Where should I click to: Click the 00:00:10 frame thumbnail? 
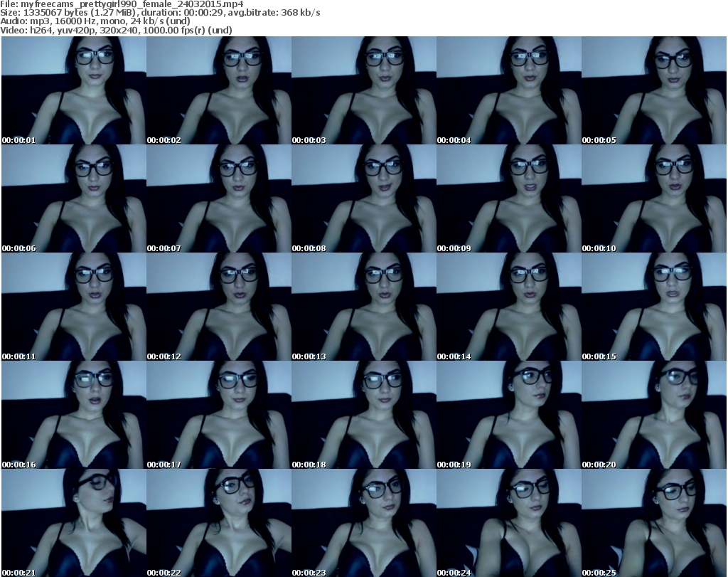(654, 198)
